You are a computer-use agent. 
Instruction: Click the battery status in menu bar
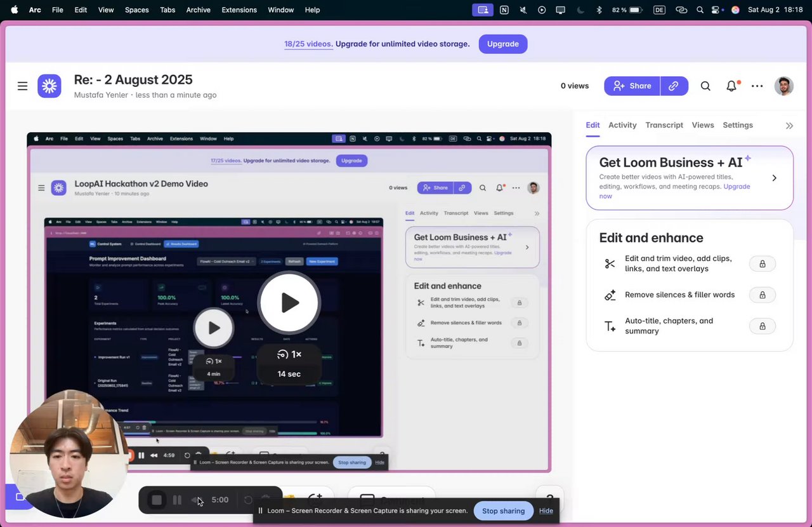(x=627, y=10)
